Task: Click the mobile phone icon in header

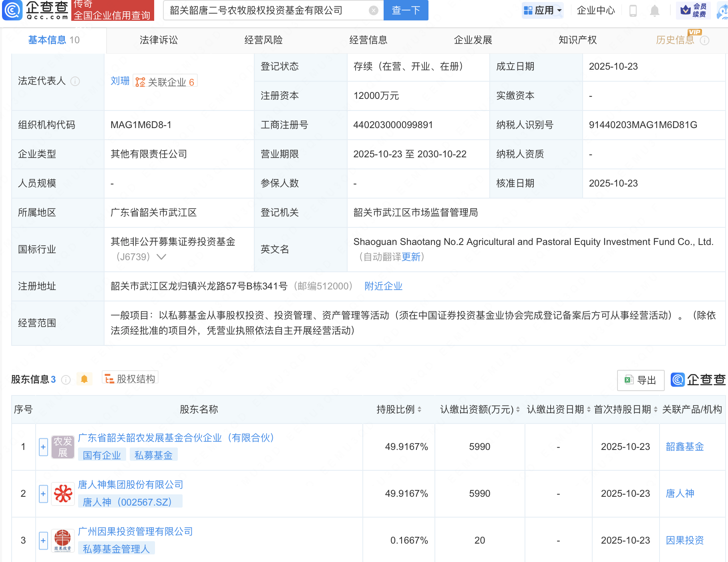Action: tap(633, 10)
